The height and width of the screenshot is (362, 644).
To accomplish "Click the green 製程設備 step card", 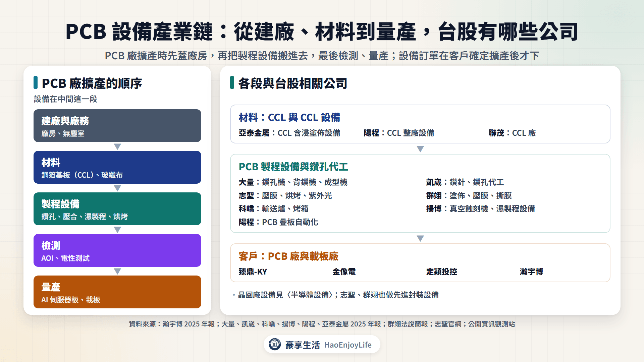I will [117, 209].
